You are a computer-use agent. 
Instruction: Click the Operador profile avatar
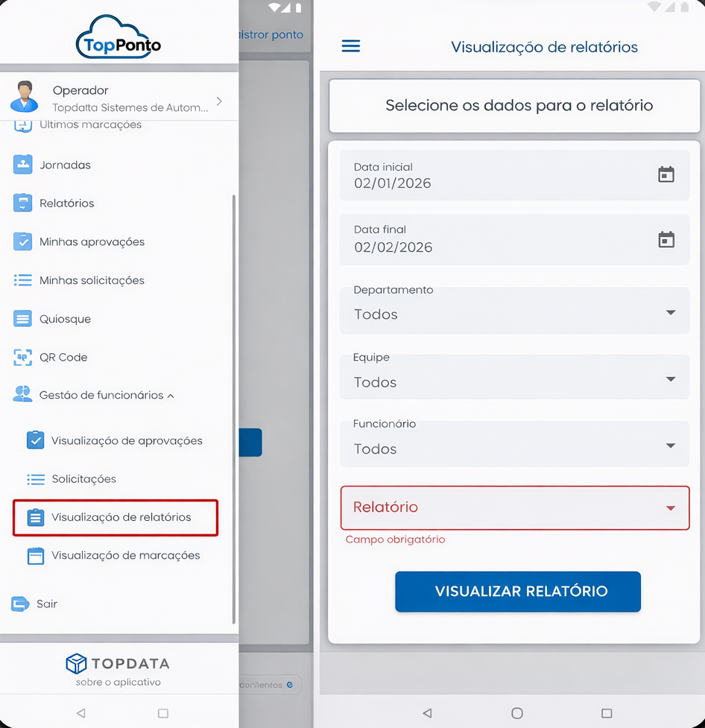pyautogui.click(x=25, y=97)
